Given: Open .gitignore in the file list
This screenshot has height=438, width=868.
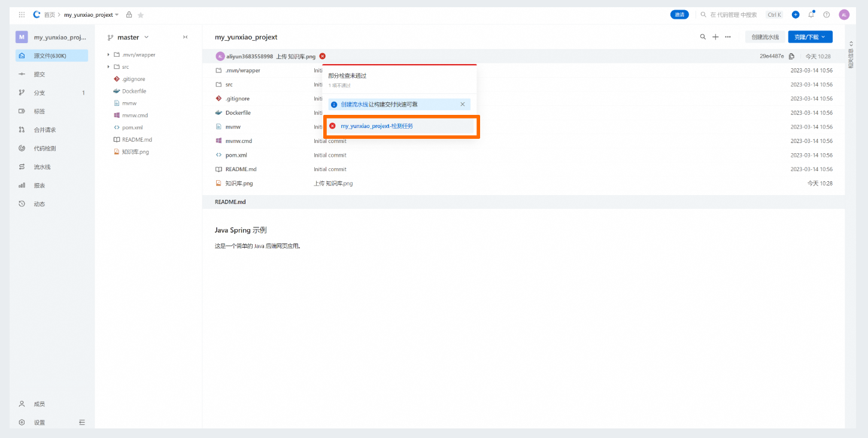Looking at the screenshot, I should (238, 98).
